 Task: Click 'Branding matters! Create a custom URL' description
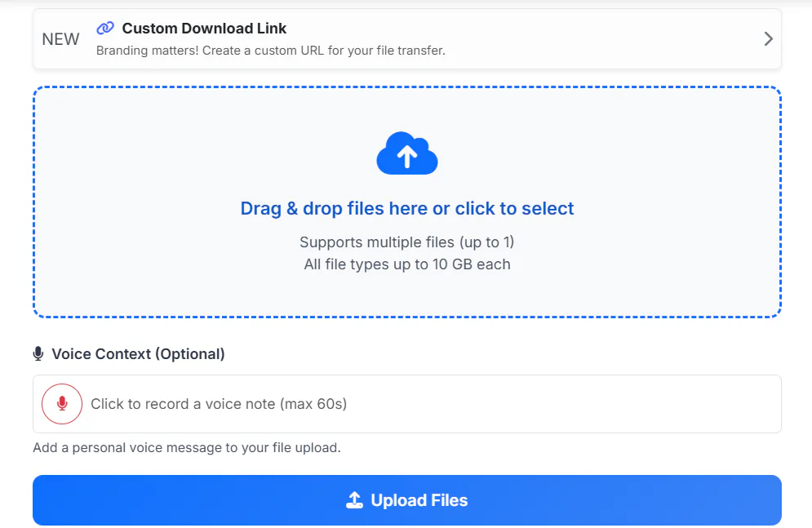[271, 51]
